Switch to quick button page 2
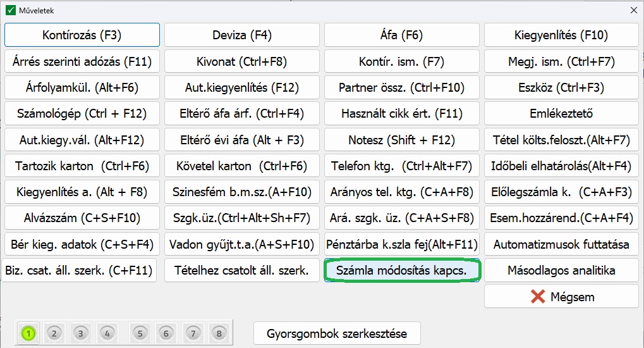This screenshot has height=348, width=644. 54,333
